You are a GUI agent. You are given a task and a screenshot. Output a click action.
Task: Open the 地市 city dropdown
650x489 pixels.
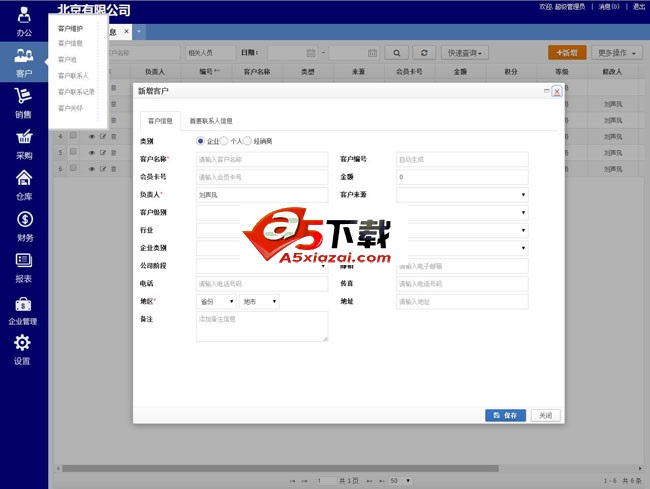[x=259, y=301]
